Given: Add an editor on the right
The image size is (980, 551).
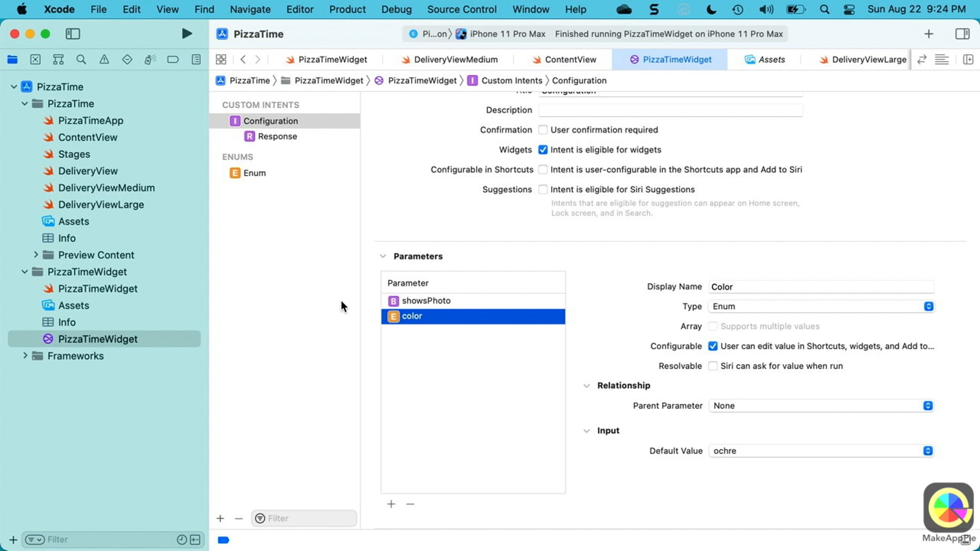Looking at the screenshot, I should [x=968, y=60].
